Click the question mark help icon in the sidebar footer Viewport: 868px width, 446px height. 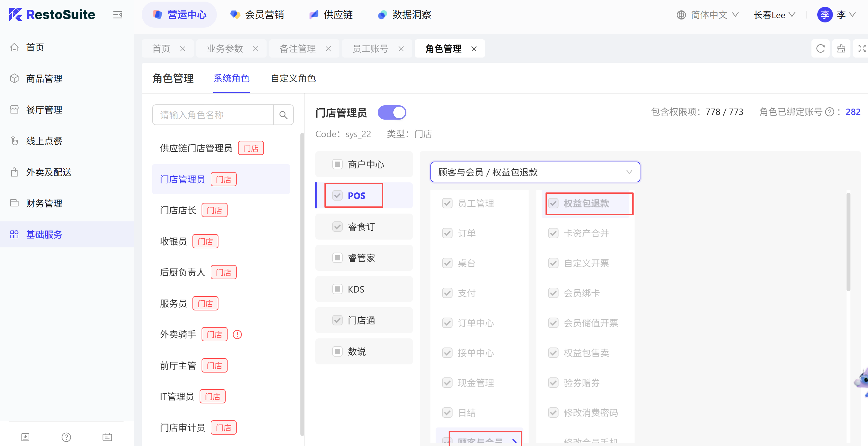(66, 437)
